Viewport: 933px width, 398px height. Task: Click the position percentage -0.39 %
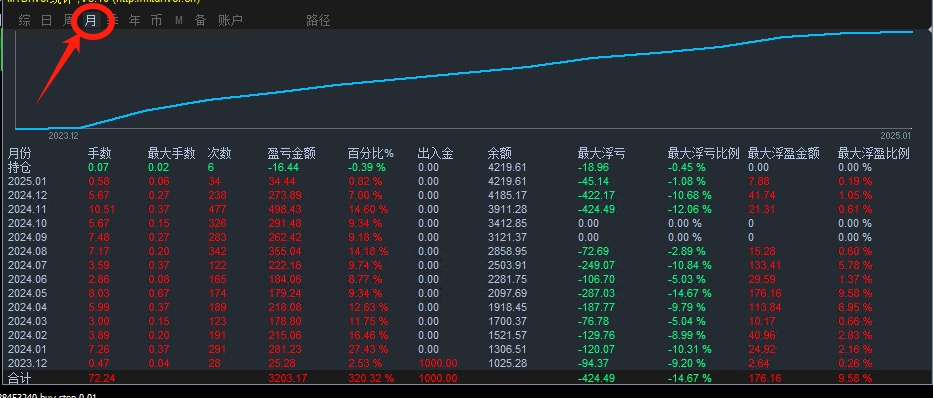coord(367,167)
